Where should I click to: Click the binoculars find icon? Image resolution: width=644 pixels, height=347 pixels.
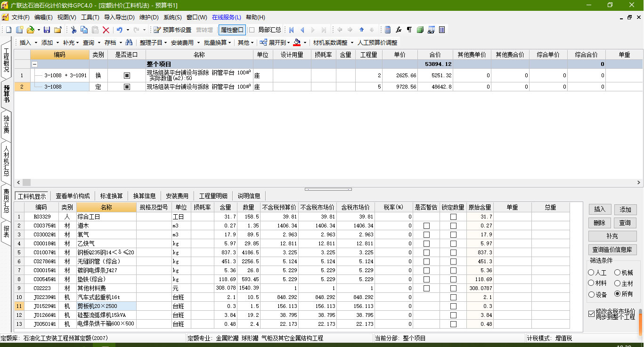(x=129, y=42)
